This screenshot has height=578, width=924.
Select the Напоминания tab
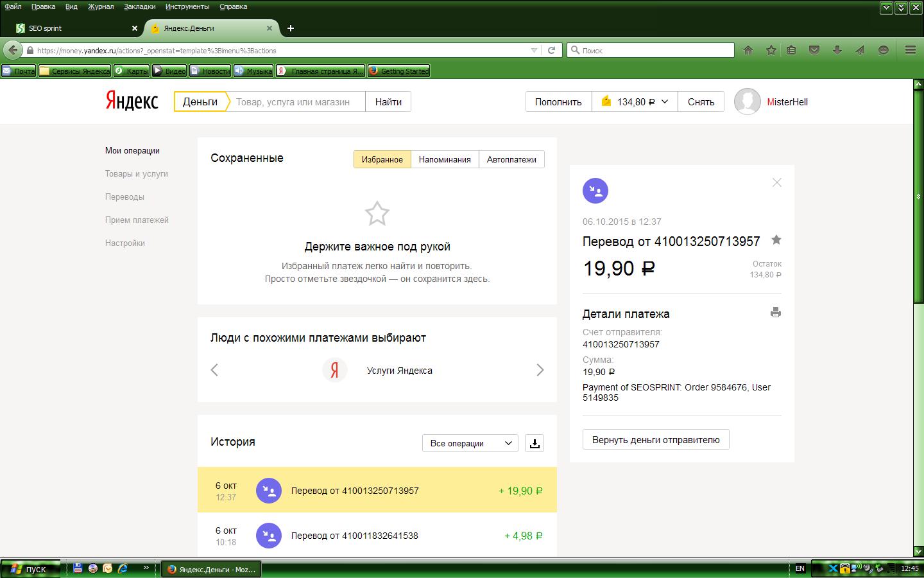445,159
